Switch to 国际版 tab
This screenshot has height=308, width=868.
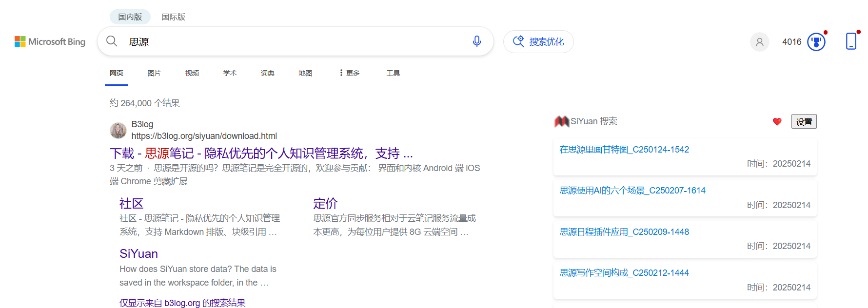[x=174, y=17]
